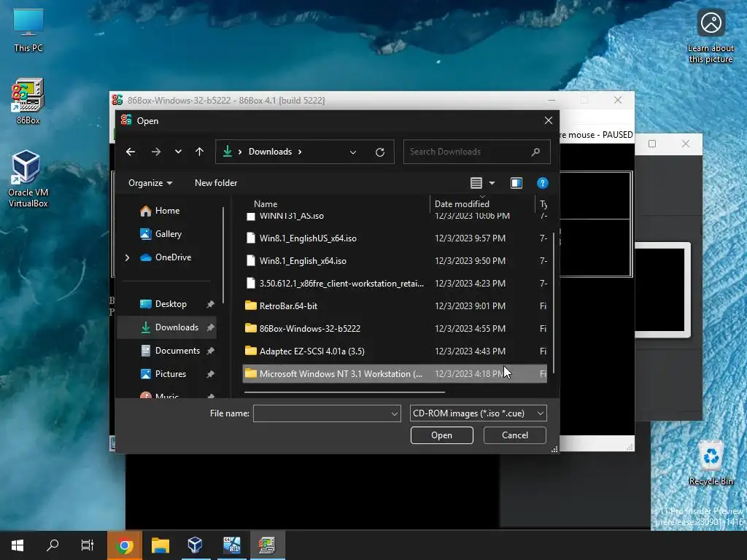Select Downloads in quick access
Screen dimensions: 747x560
[x=167, y=327]
